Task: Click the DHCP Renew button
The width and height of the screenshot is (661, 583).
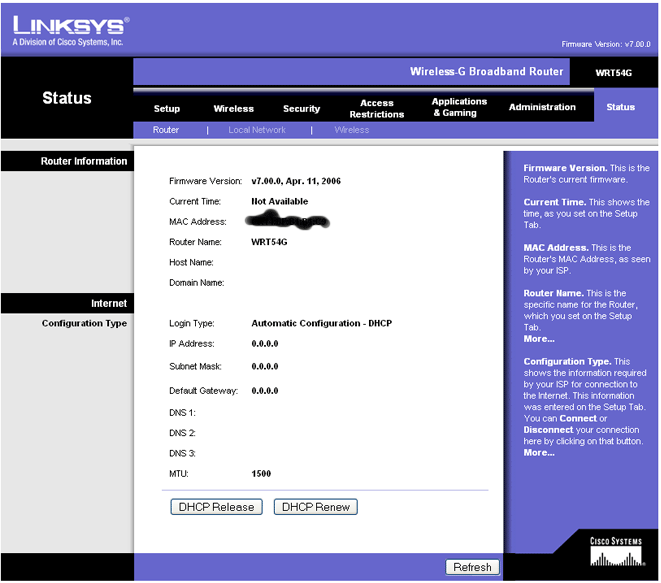Action: click(x=316, y=507)
